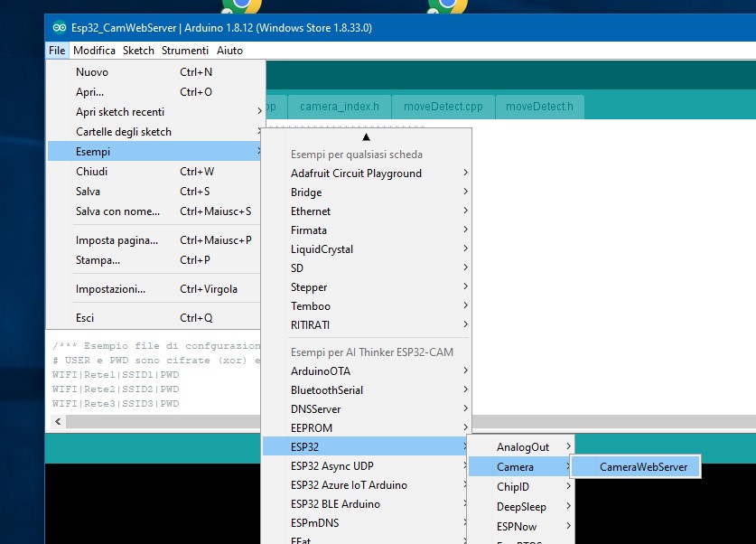756x544 pixels.
Task: Expand the Ethernet examples submenu
Action: point(367,211)
